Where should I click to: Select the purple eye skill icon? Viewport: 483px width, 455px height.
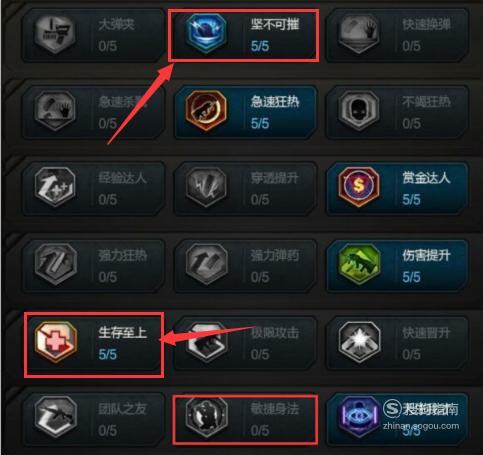click(359, 417)
